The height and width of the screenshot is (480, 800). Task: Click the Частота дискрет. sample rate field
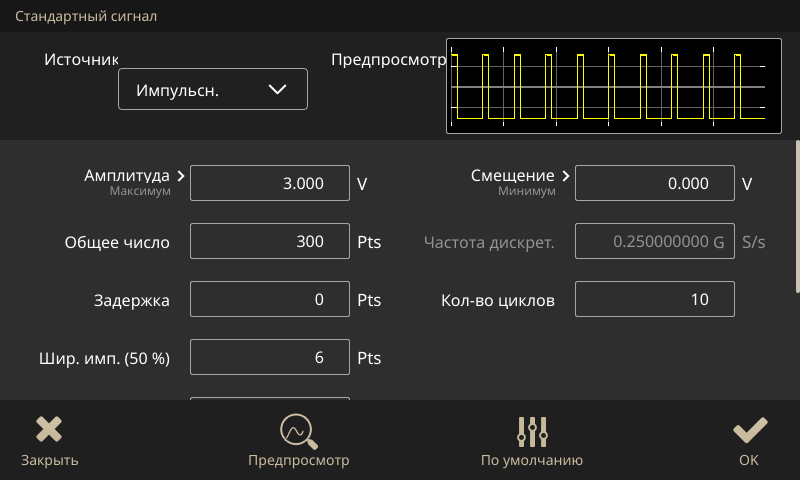[x=655, y=242]
